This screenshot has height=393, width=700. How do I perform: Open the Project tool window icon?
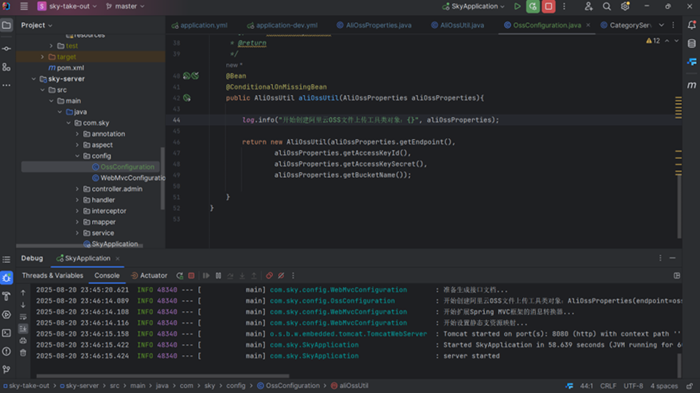[6, 25]
